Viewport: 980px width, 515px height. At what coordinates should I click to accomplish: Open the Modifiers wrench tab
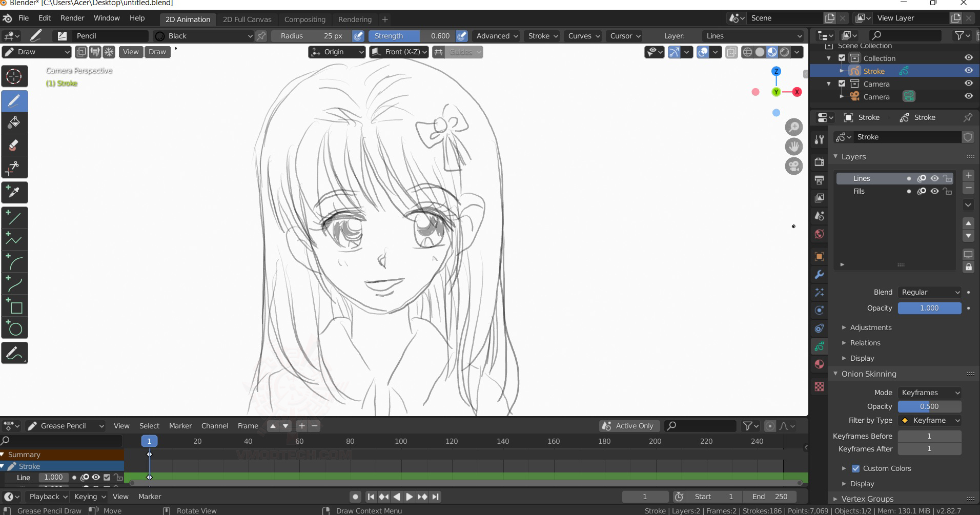819,275
